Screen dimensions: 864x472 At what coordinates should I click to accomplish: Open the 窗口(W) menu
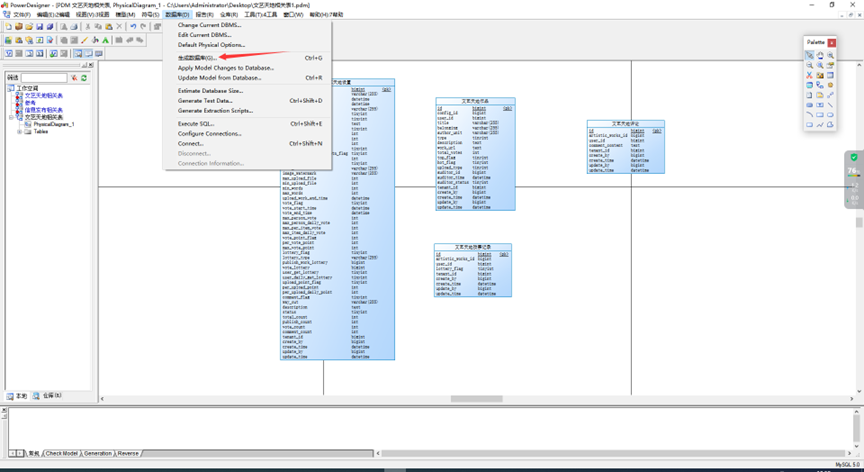tap(293, 15)
